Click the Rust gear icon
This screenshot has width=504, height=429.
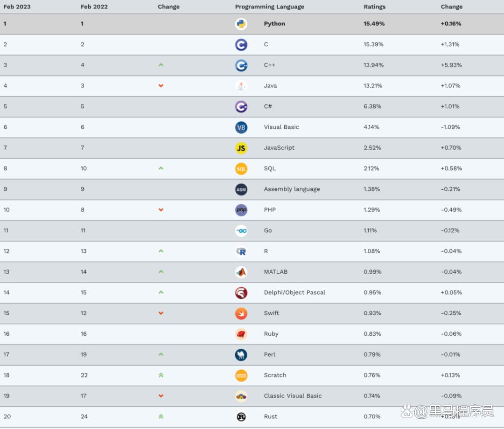click(241, 416)
